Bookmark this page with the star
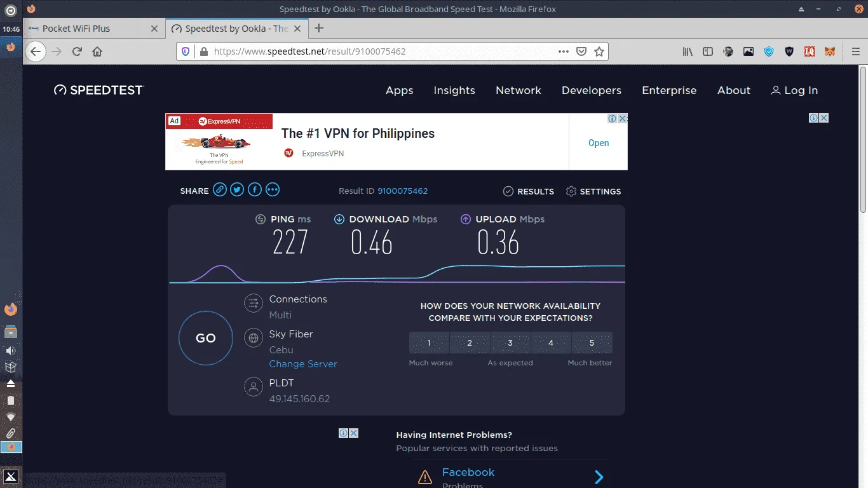Viewport: 868px width, 488px height. pyautogui.click(x=599, y=51)
